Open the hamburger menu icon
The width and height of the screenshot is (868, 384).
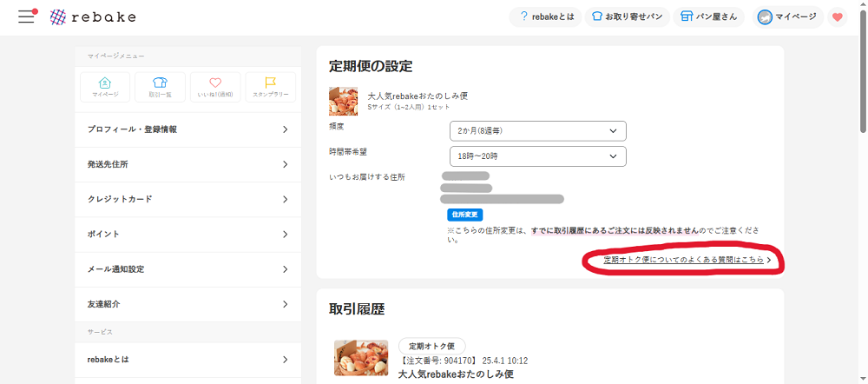click(26, 17)
